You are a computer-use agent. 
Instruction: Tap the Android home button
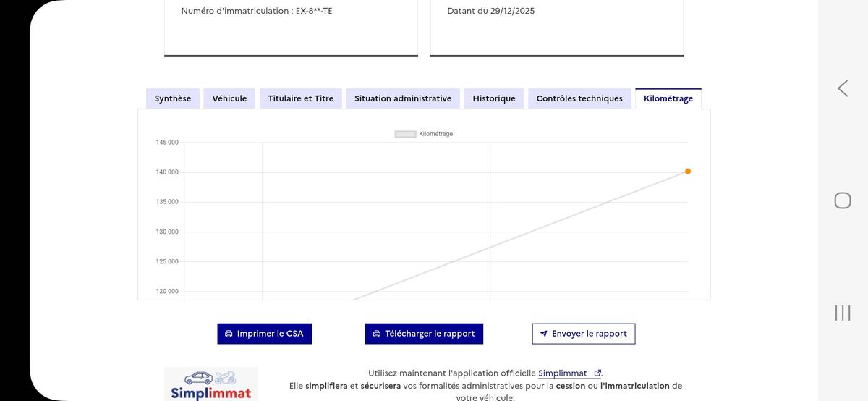tap(843, 200)
